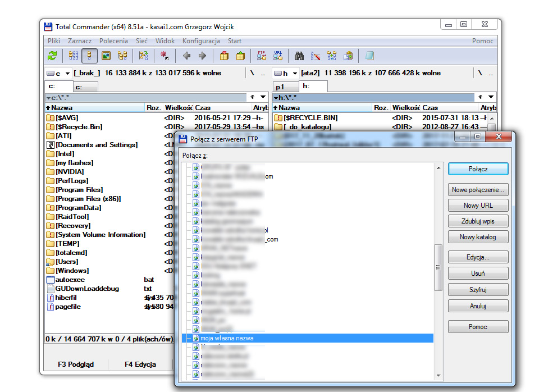Image resolution: width=539 pixels, height=392 pixels.
Task: Open the URL new FTP connection icon
Action: coord(278,56)
